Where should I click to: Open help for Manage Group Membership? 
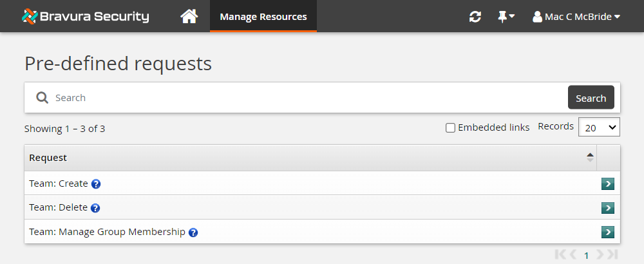tap(193, 232)
